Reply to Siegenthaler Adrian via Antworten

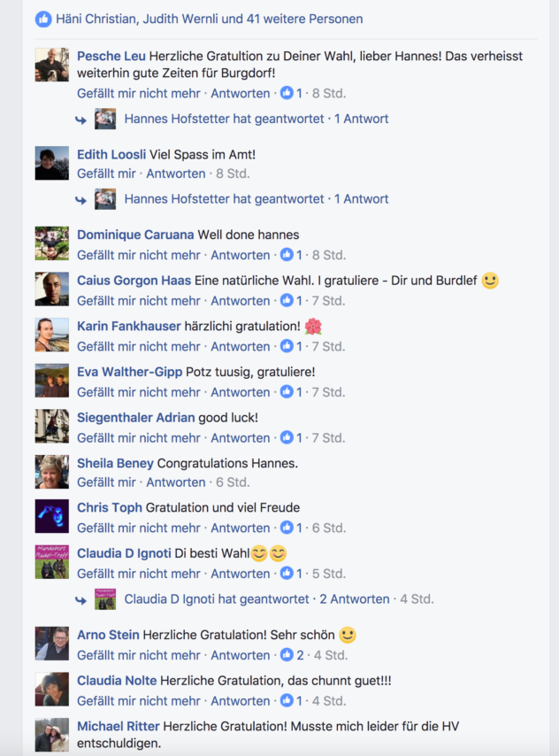point(240,438)
